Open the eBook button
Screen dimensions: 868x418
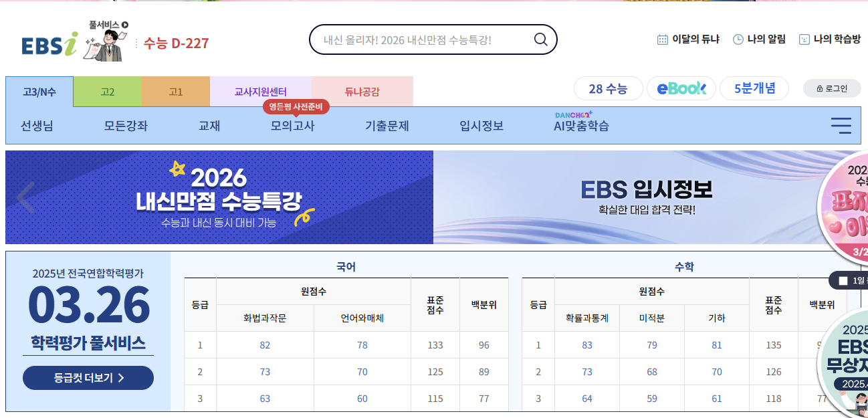[681, 88]
